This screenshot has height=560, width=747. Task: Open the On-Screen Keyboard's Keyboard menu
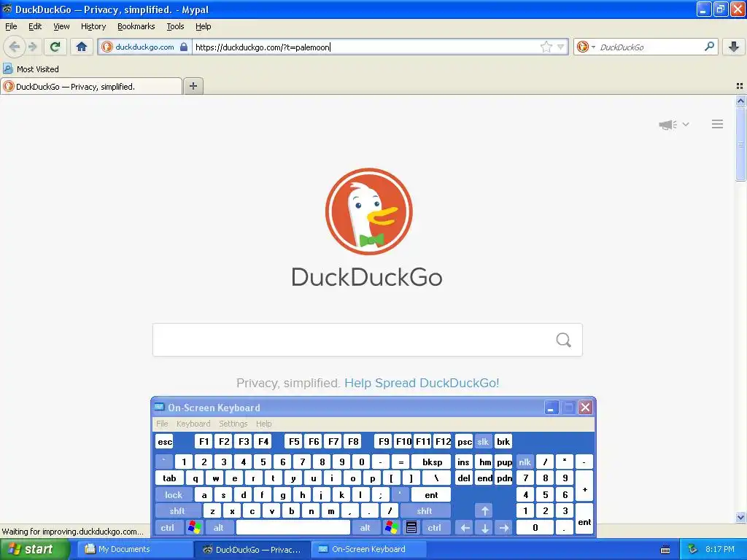(x=193, y=424)
